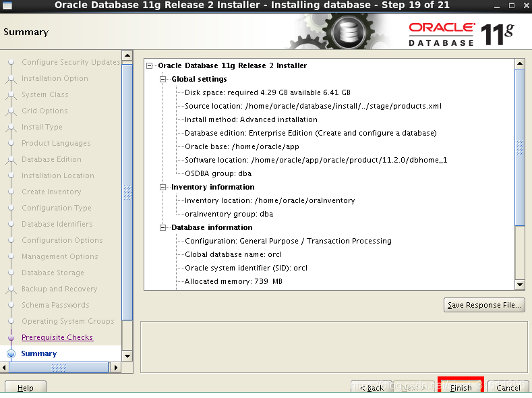
Task: Collapse the Oracle Database 11g Release 2 Installer node
Action: click(x=150, y=66)
